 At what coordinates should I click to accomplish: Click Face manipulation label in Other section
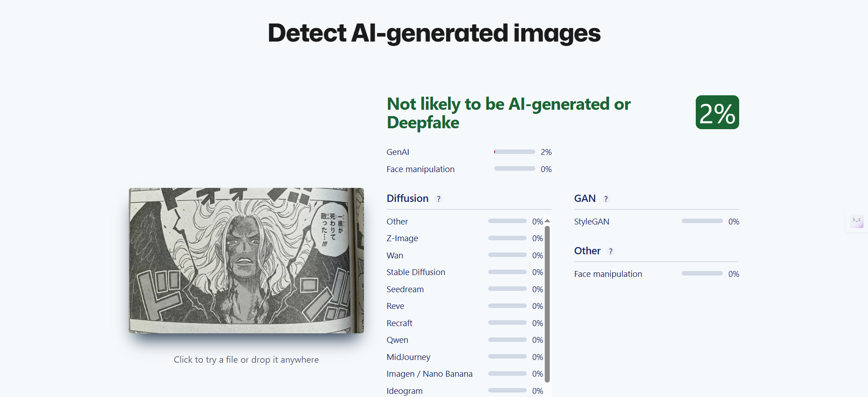608,274
